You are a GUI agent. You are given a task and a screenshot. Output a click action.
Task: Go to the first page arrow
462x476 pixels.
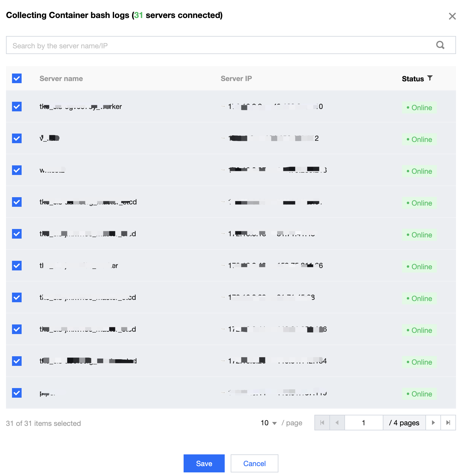(x=322, y=423)
